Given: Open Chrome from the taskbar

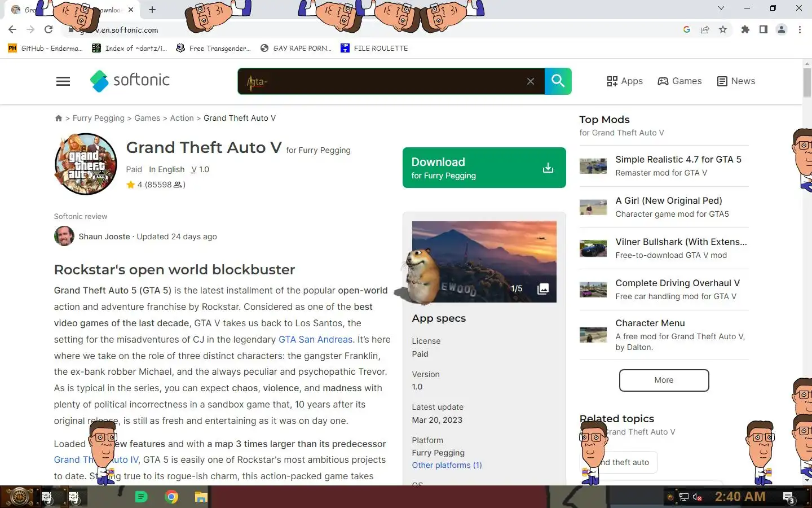Looking at the screenshot, I should coord(171,497).
